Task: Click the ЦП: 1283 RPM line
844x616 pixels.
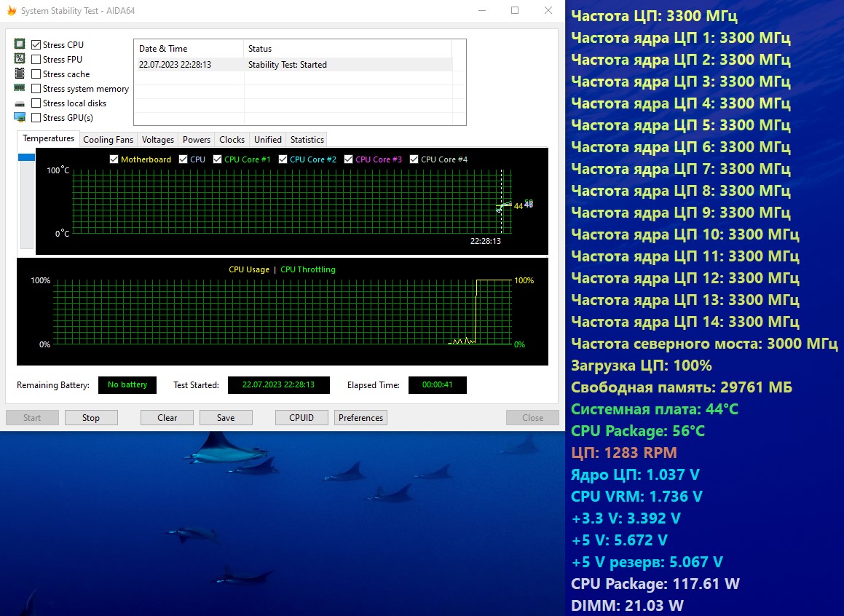Action: point(624,452)
